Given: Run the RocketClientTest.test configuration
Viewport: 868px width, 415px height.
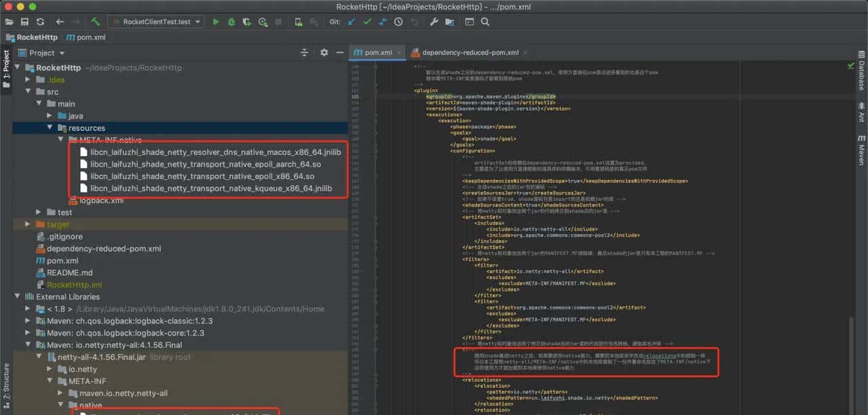Looking at the screenshot, I should point(216,22).
